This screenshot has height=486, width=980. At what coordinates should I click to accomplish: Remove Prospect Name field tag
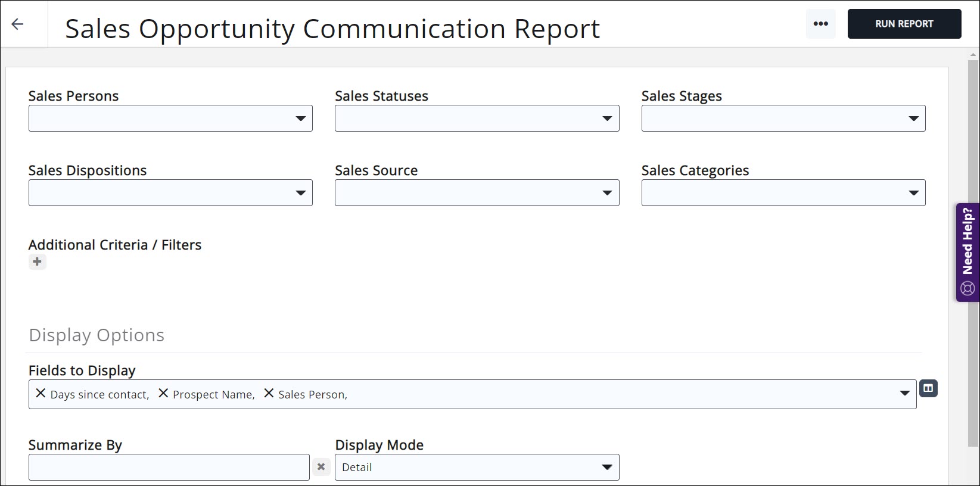pos(163,394)
